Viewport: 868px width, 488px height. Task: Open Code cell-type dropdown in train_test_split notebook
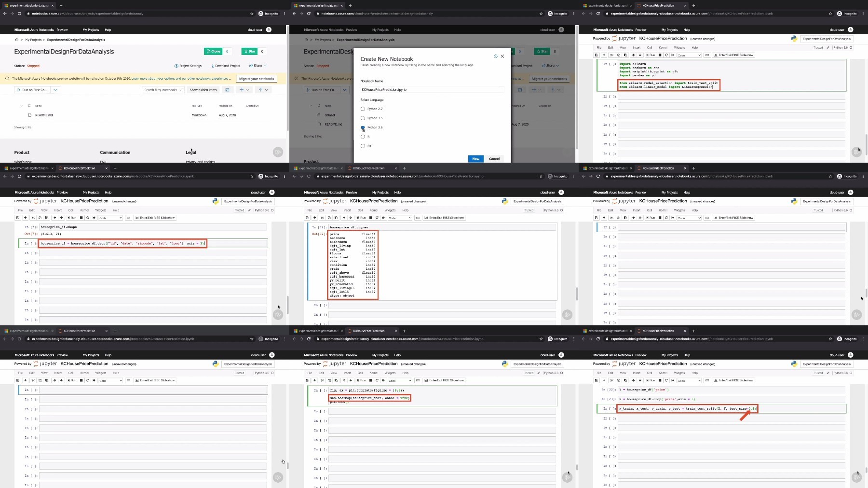point(689,380)
